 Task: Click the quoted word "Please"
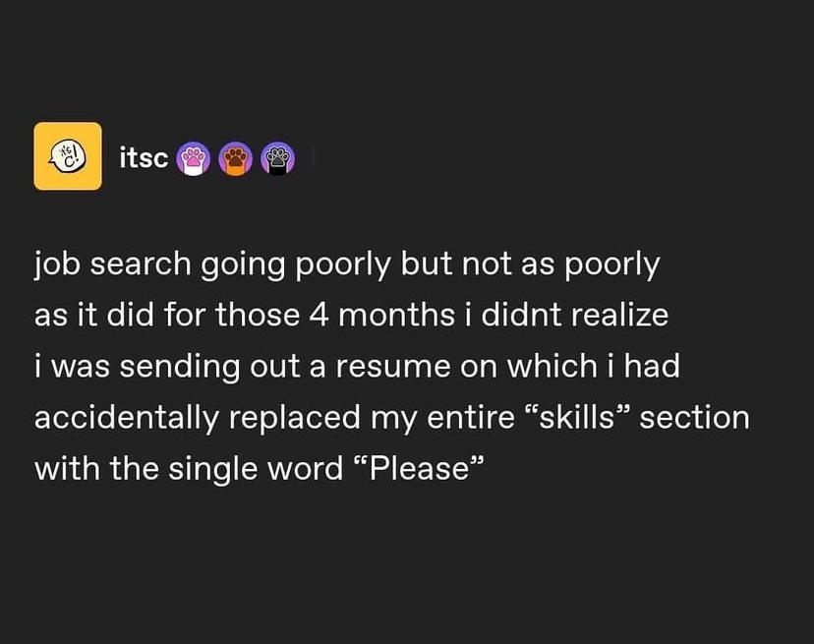419,467
